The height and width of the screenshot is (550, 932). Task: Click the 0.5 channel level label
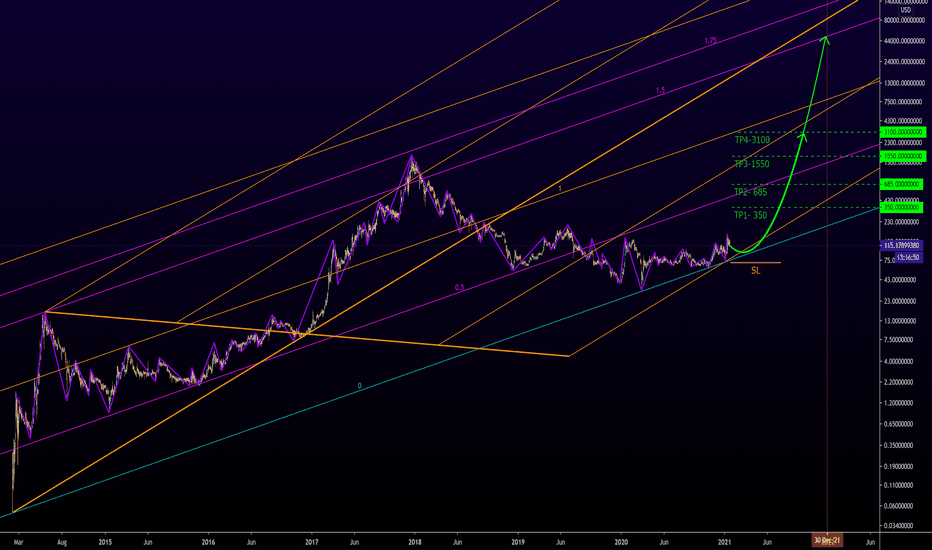coord(459,287)
